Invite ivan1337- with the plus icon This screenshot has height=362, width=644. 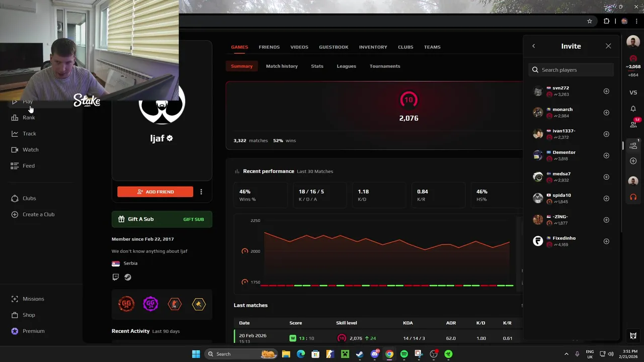[x=606, y=134]
